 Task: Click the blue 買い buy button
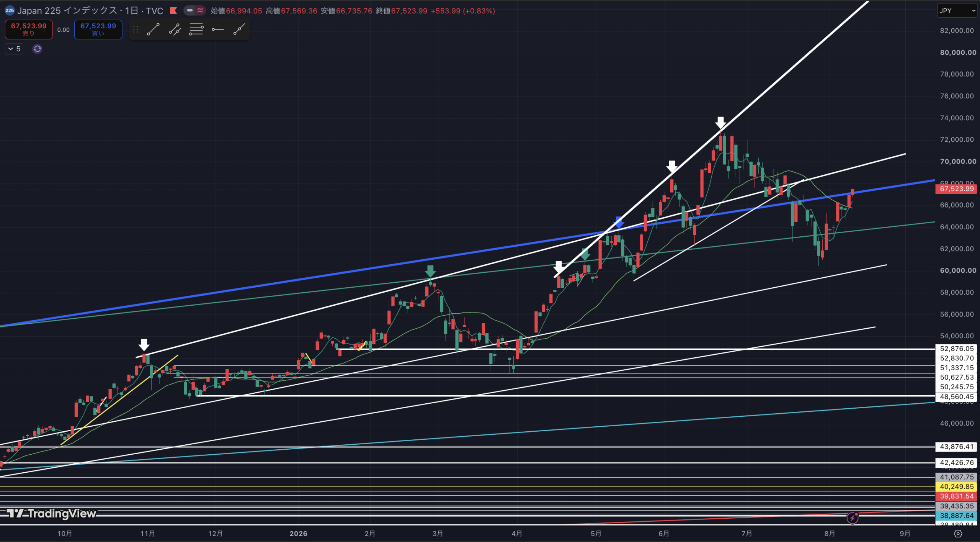point(98,29)
